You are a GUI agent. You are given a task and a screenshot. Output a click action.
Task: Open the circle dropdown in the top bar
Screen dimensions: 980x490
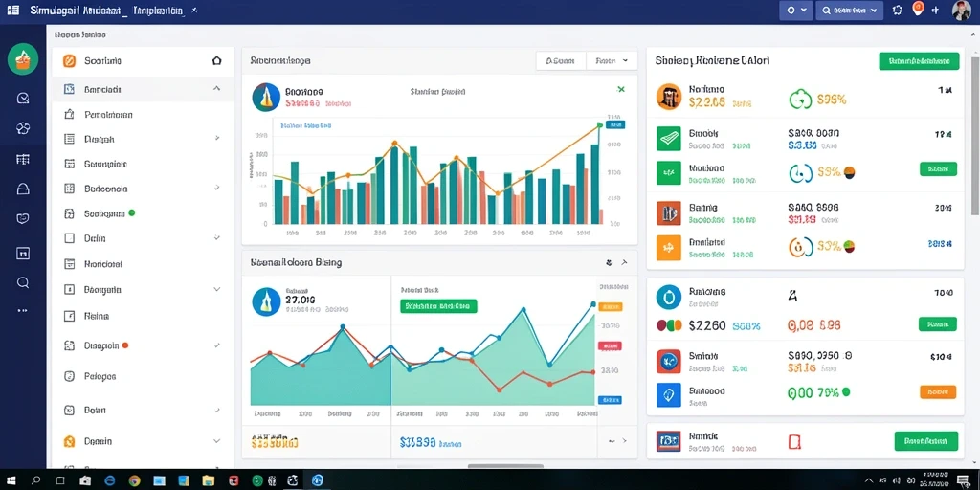click(796, 10)
